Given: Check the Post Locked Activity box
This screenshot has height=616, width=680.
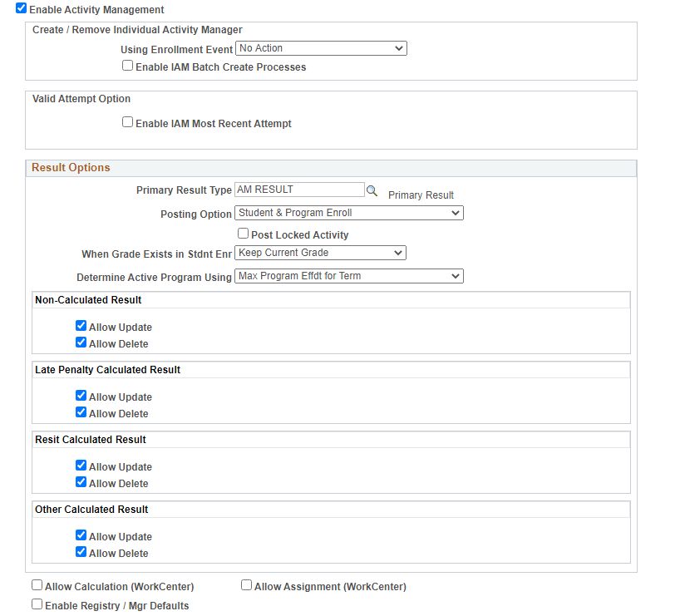Looking at the screenshot, I should tap(243, 234).
